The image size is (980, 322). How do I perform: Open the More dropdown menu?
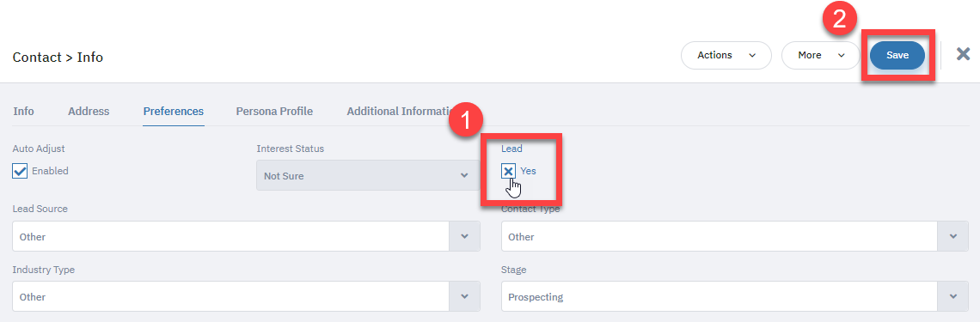[821, 56]
